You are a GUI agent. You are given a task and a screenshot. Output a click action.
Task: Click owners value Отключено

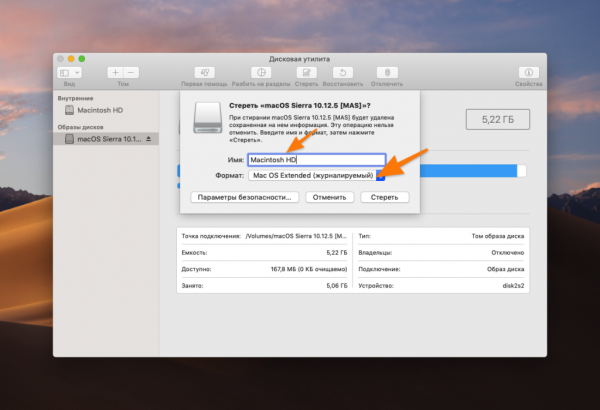coord(508,253)
